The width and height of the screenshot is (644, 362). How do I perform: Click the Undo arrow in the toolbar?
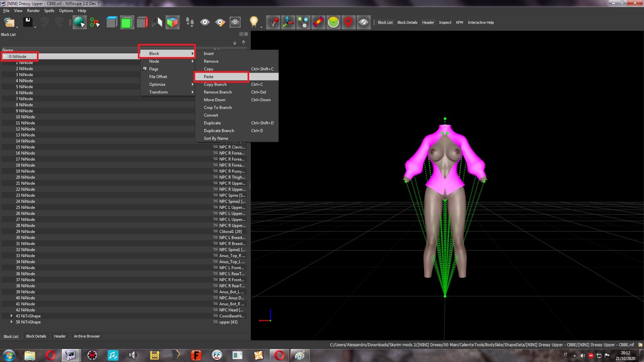(44, 22)
